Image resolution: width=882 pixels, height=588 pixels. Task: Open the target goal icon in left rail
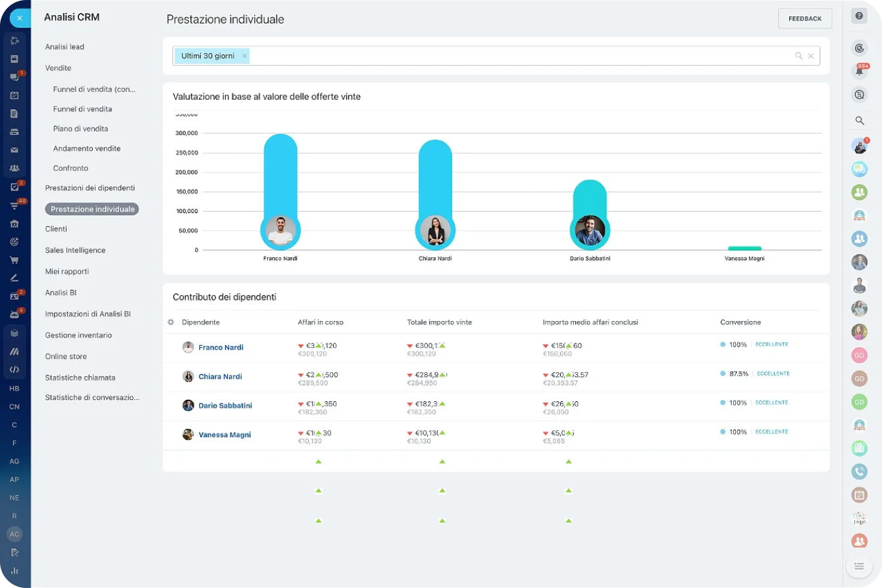[14, 241]
